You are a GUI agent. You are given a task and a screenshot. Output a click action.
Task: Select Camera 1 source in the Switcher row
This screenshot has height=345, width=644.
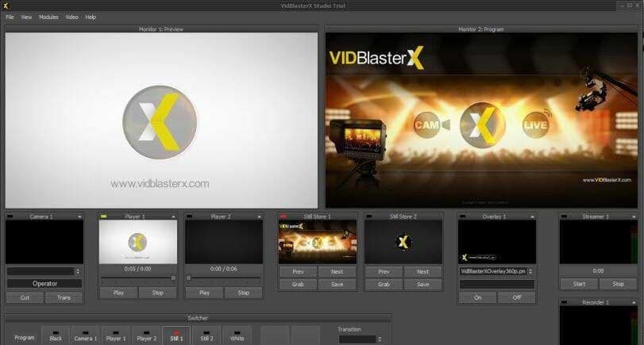click(x=86, y=335)
